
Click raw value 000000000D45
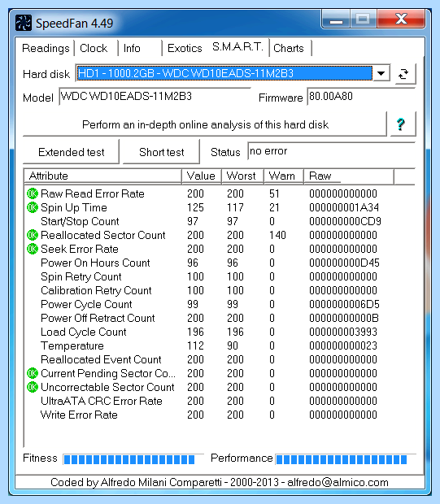(344, 263)
